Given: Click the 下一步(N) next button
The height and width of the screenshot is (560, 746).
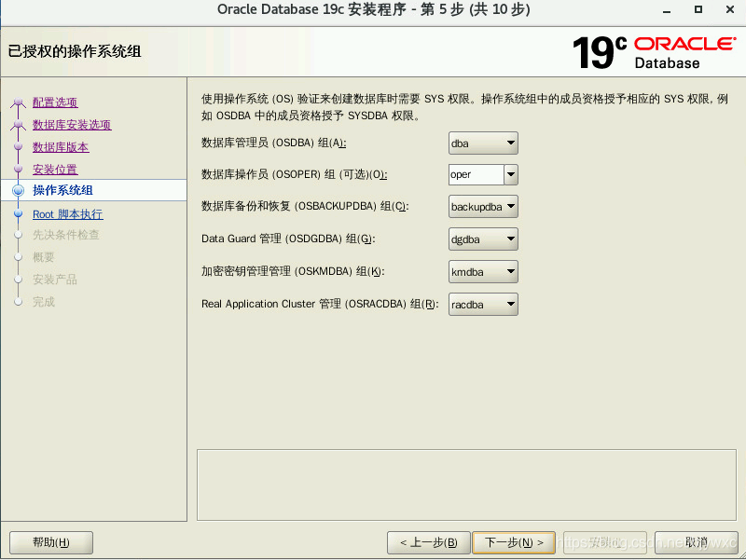Looking at the screenshot, I should (x=514, y=542).
